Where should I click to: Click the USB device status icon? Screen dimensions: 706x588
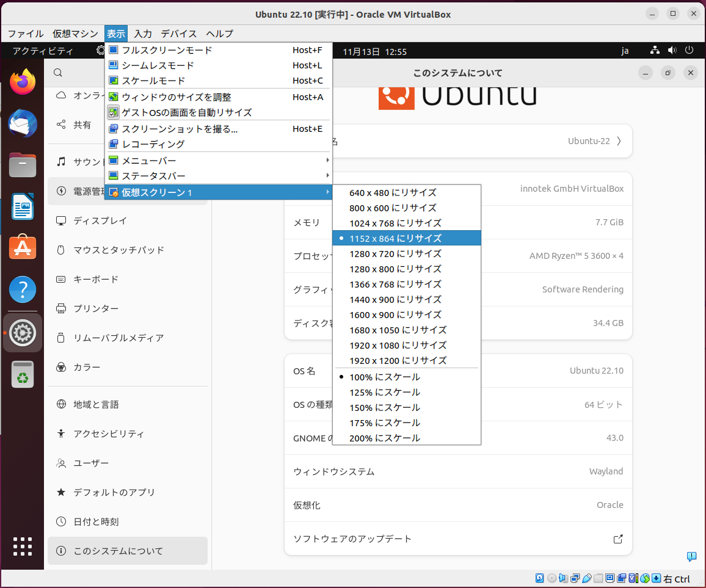(x=587, y=579)
